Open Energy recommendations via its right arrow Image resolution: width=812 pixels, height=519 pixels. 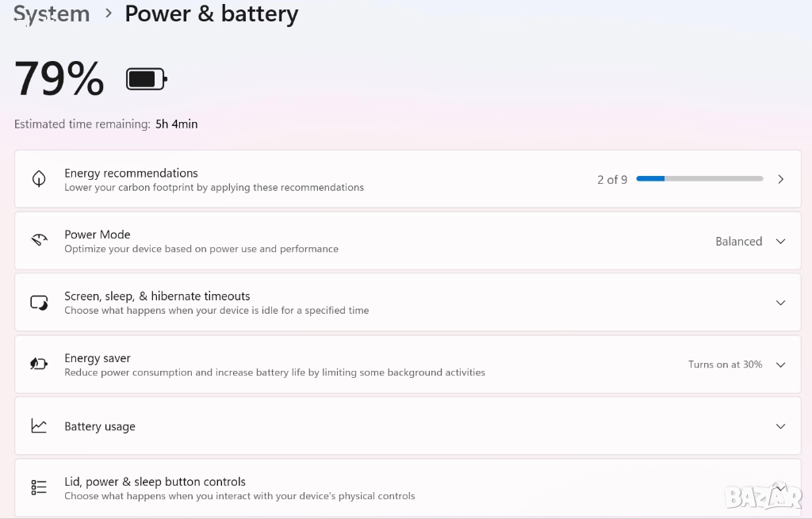(780, 179)
